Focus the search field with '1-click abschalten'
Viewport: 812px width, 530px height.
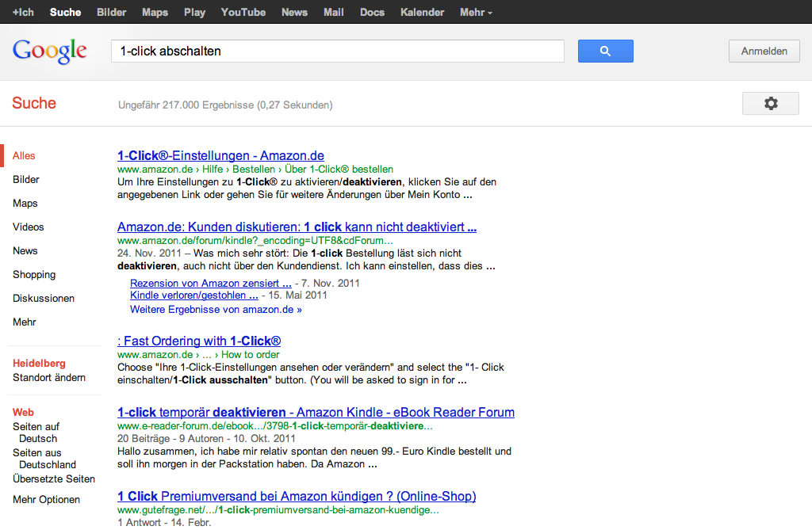click(x=338, y=51)
